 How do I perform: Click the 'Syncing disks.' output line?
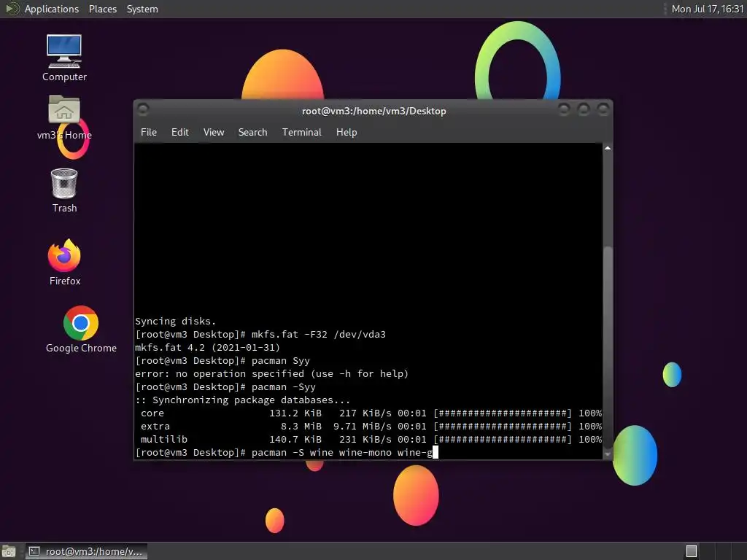pyautogui.click(x=175, y=322)
